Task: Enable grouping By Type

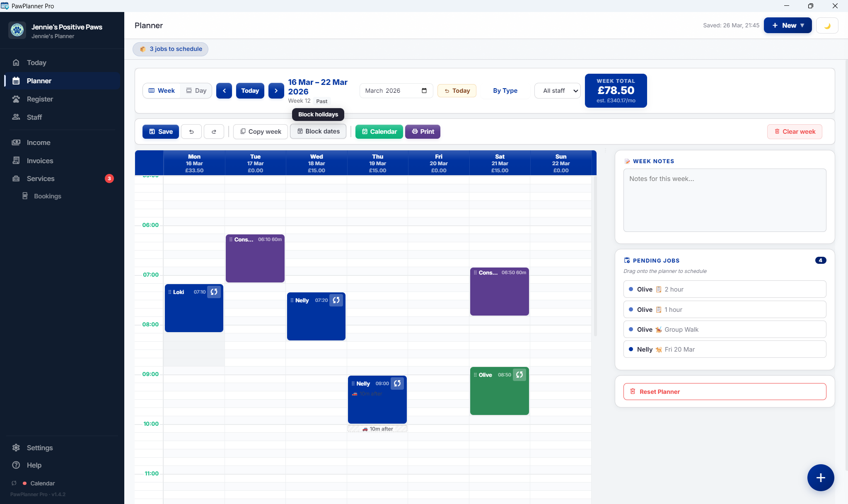Action: [x=505, y=90]
